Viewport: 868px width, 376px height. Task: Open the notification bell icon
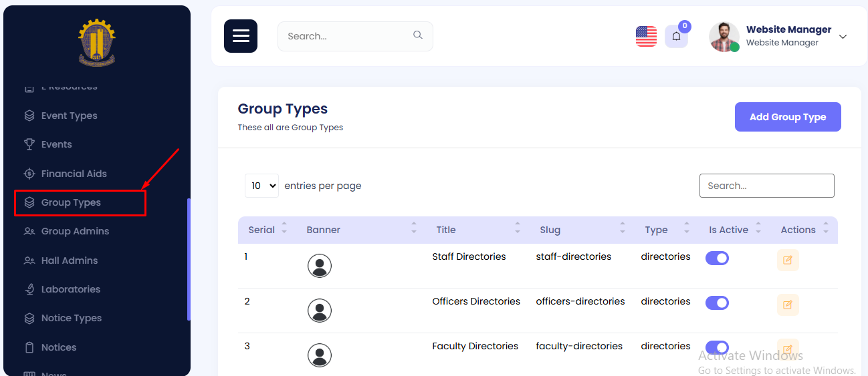[676, 37]
